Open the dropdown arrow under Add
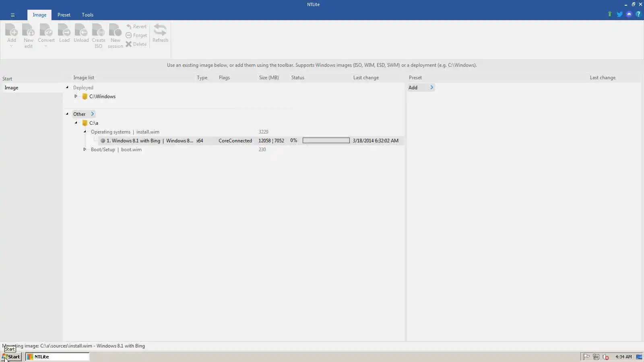 pos(11,46)
